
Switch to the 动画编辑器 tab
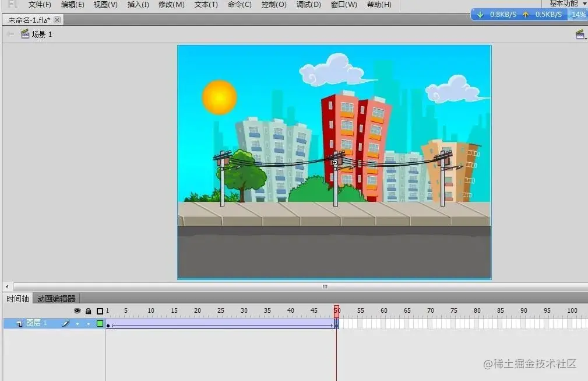pyautogui.click(x=57, y=299)
